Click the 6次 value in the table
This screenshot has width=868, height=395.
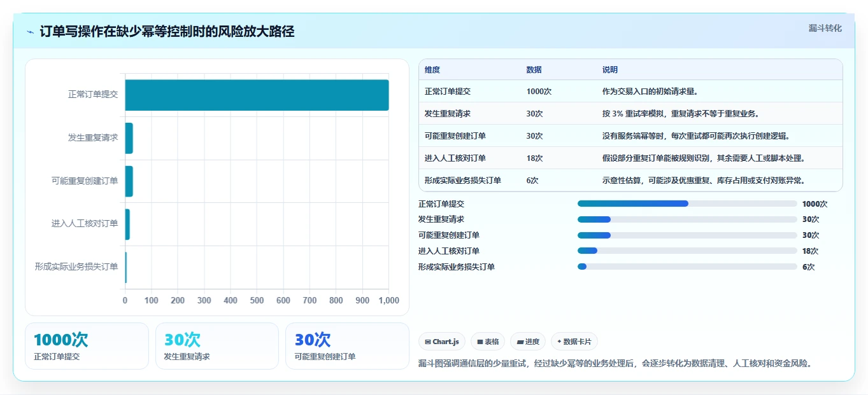click(x=532, y=181)
